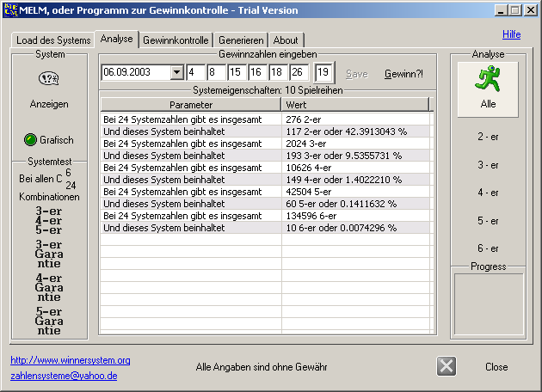
Task: Select the cell '117 2-er oder 42.3913043 %'
Action: (x=355, y=132)
